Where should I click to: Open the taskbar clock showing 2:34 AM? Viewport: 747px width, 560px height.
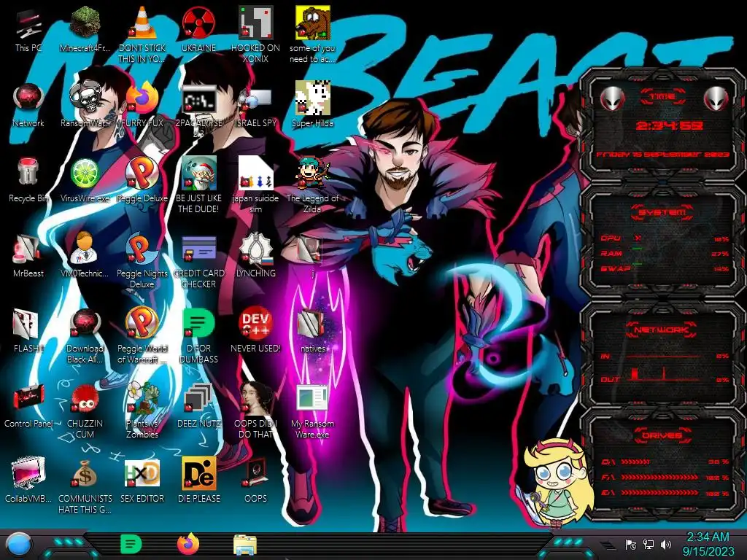click(x=708, y=544)
